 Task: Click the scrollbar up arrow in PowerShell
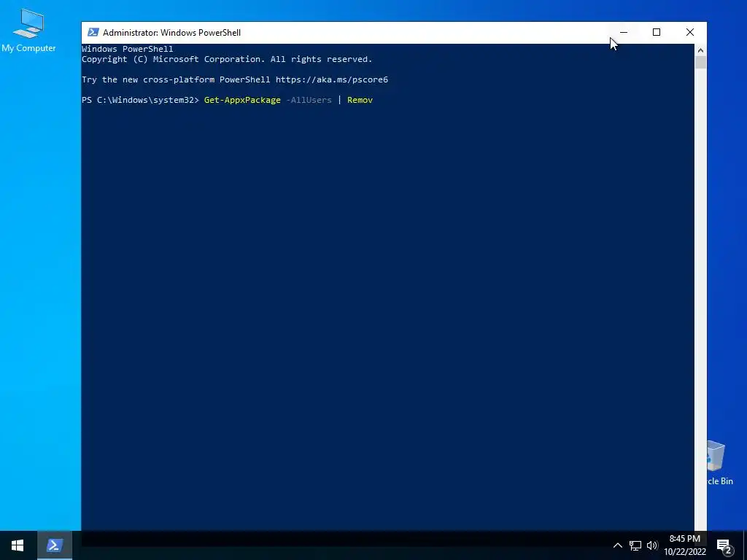point(700,50)
